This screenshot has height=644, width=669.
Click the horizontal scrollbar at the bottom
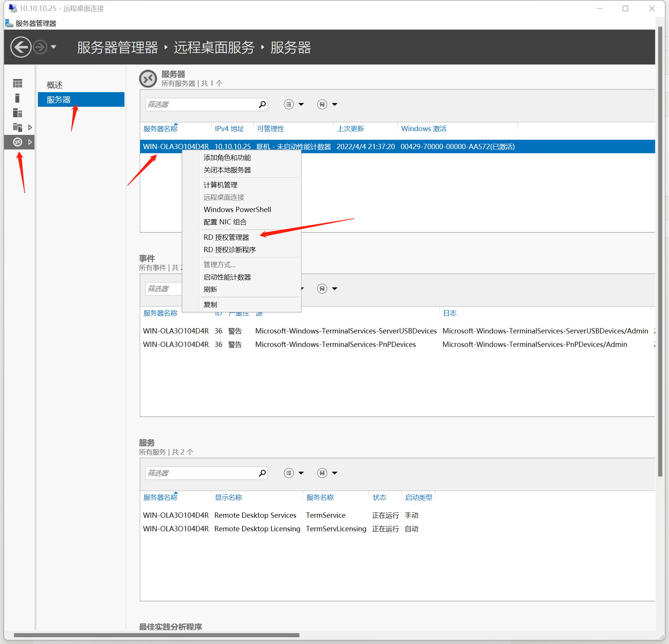coord(157,635)
